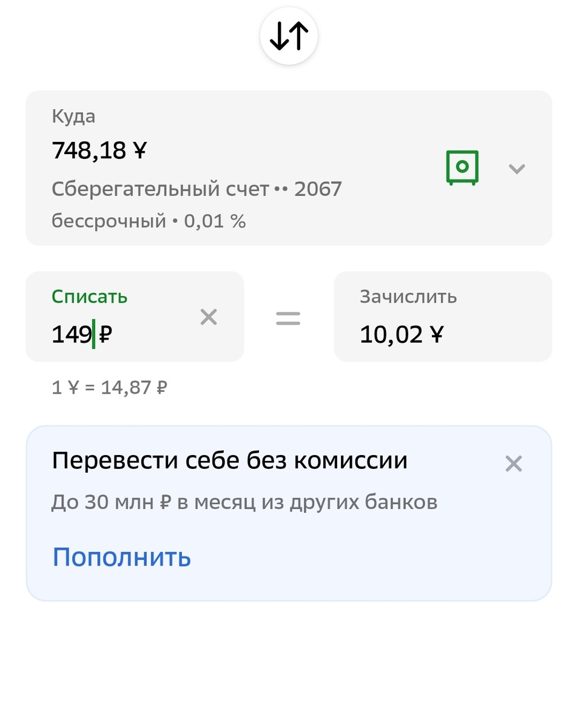
Task: Tap the ruble symbol after 149
Action: pos(106,334)
